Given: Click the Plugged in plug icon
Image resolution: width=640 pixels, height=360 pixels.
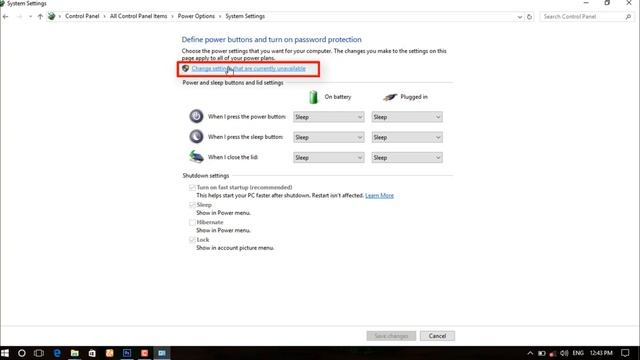Looking at the screenshot, I should click(390, 97).
